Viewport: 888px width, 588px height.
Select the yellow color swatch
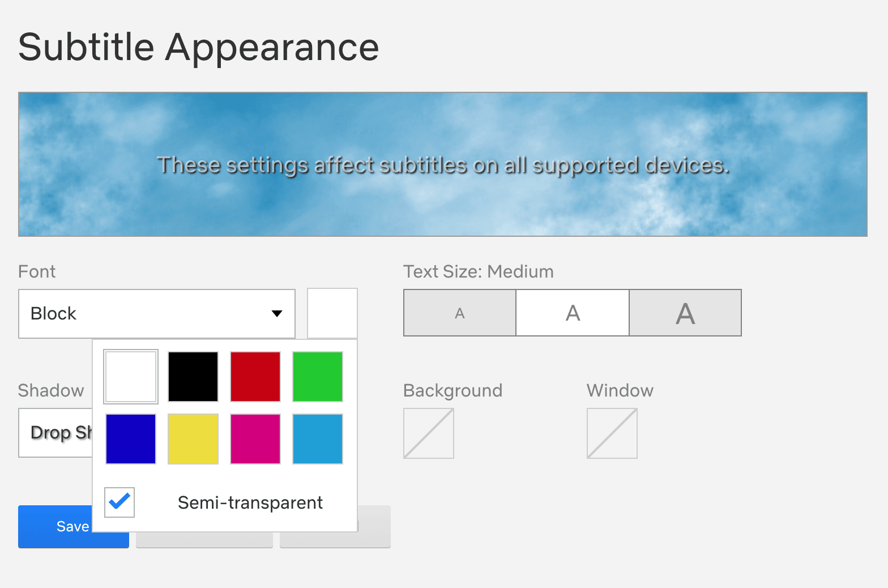(193, 439)
